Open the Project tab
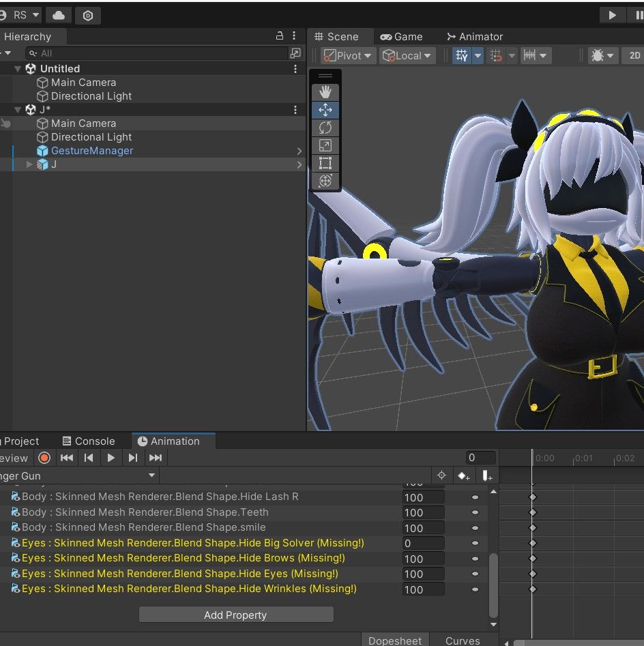The image size is (644, 646). click(20, 441)
